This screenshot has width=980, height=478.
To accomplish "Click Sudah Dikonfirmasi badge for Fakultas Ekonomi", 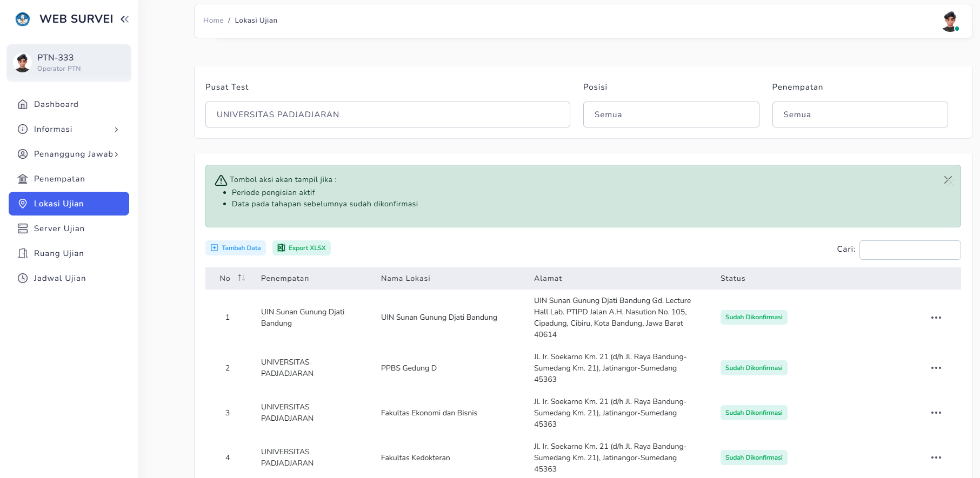I will (754, 413).
